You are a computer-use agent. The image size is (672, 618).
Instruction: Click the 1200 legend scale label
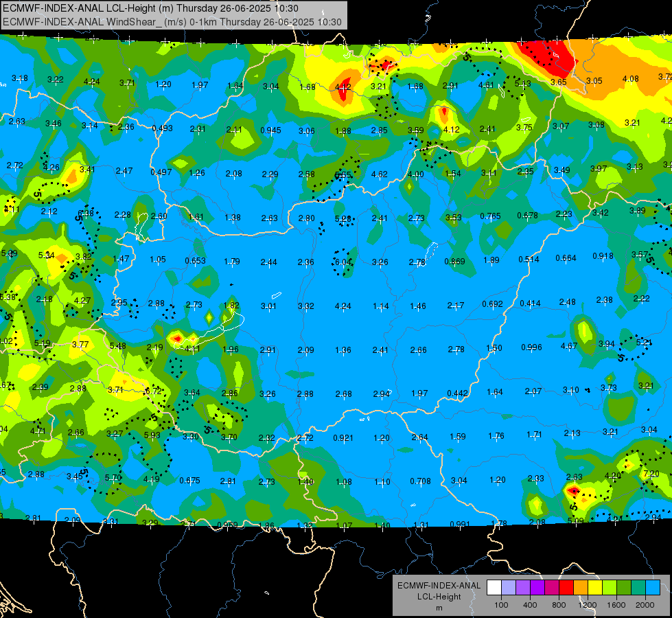point(587,605)
